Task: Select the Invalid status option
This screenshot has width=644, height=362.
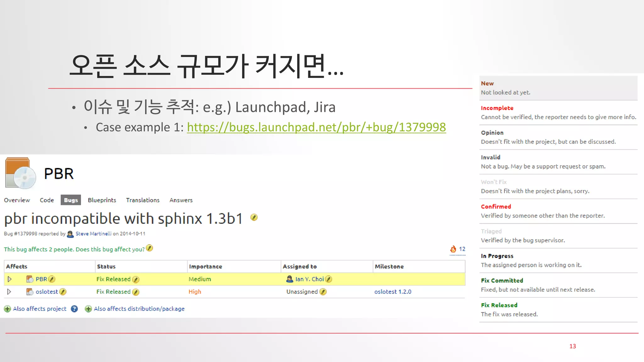Action: click(x=558, y=162)
